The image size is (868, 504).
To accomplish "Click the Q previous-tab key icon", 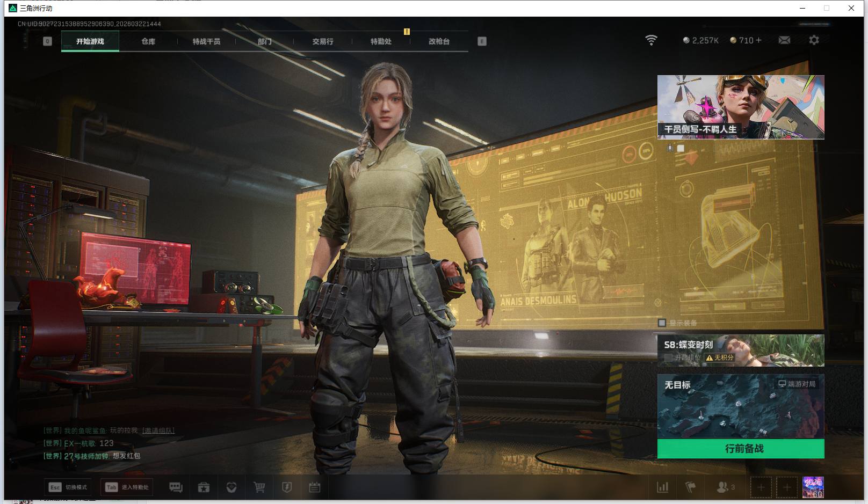I will pos(47,41).
